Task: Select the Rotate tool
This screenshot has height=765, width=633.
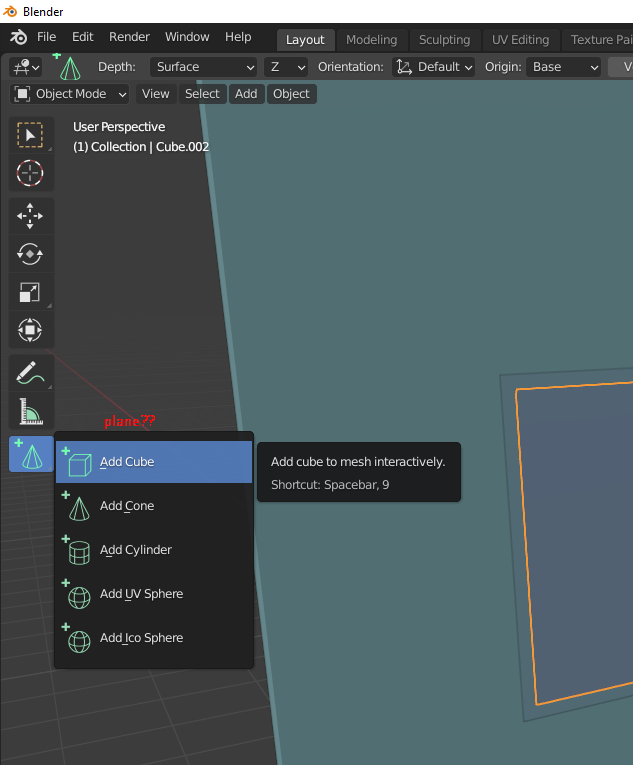Action: 31,254
